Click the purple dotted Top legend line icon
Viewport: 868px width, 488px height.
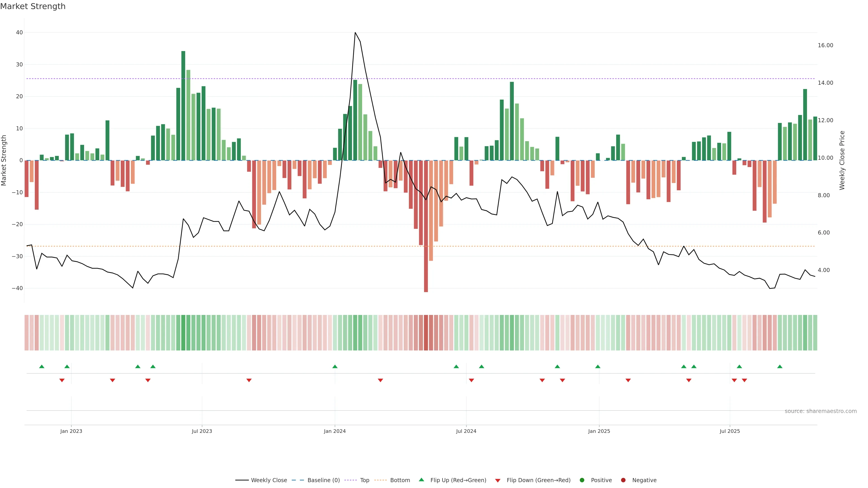click(351, 480)
